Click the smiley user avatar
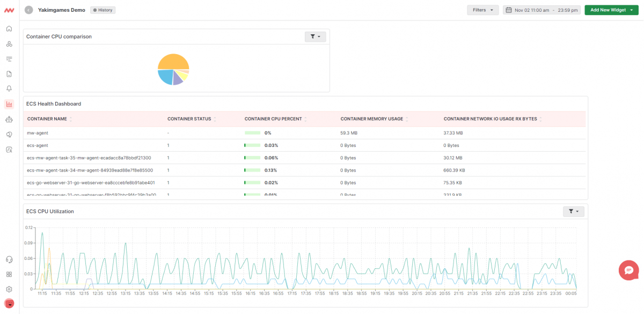 (x=9, y=304)
